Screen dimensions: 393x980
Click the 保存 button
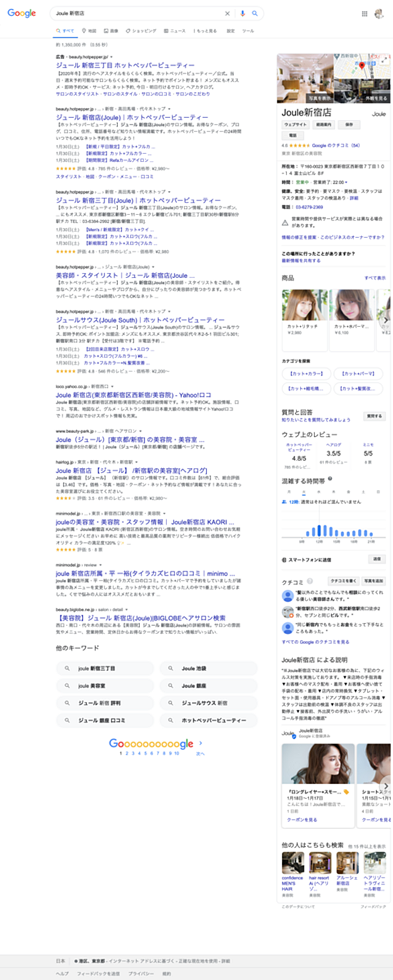click(x=349, y=125)
